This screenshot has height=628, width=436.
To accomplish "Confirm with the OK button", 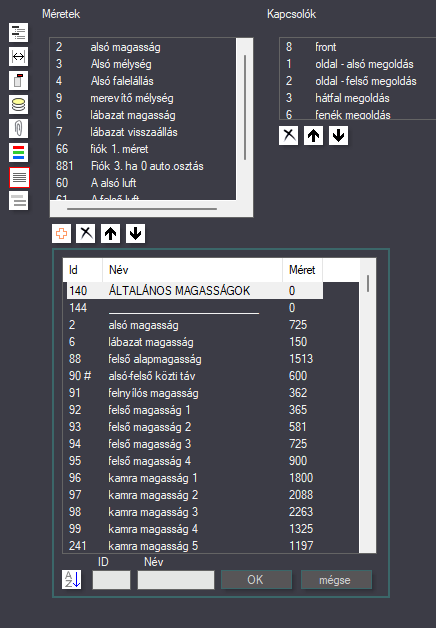I will pyautogui.click(x=256, y=580).
